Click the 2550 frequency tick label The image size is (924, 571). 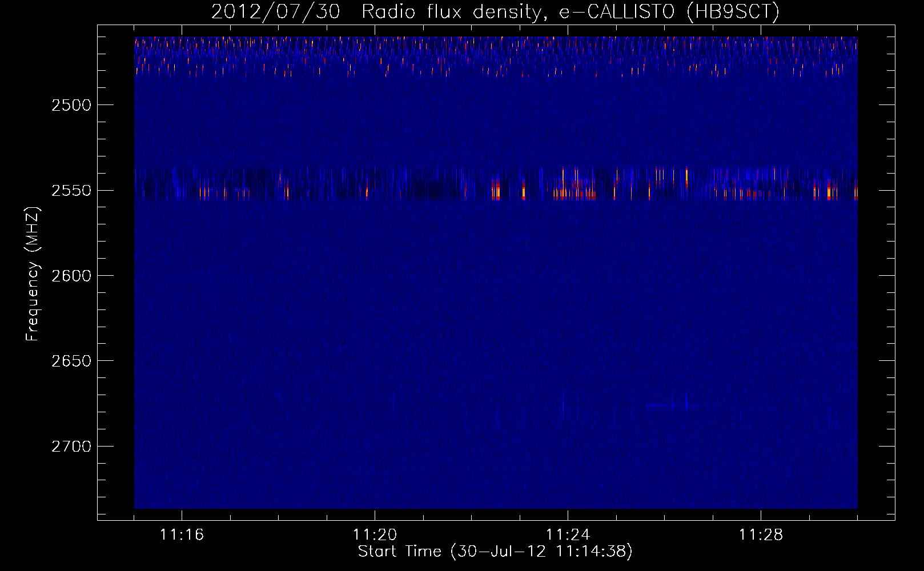point(71,190)
